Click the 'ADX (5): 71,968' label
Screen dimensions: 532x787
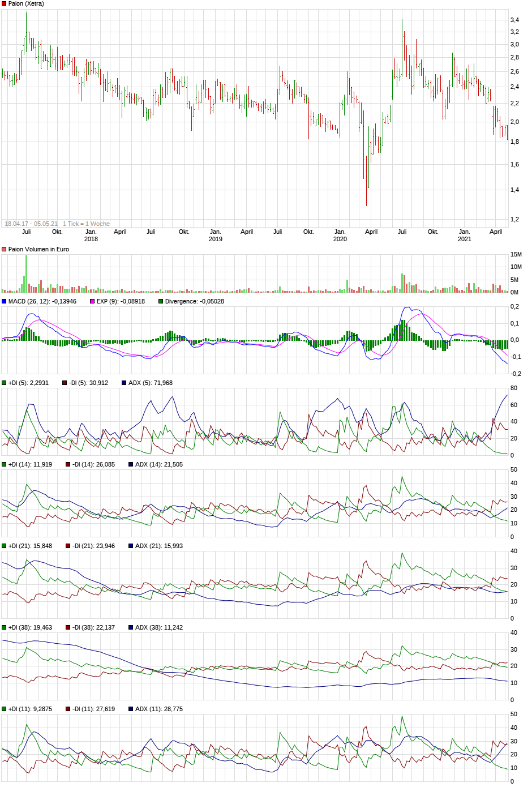[x=151, y=383]
